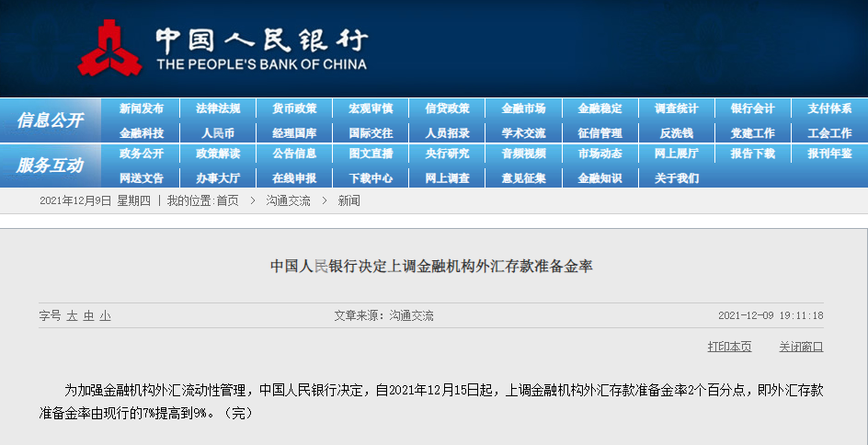Set font size to small (小)
This screenshot has height=445, width=868.
pyautogui.click(x=105, y=316)
